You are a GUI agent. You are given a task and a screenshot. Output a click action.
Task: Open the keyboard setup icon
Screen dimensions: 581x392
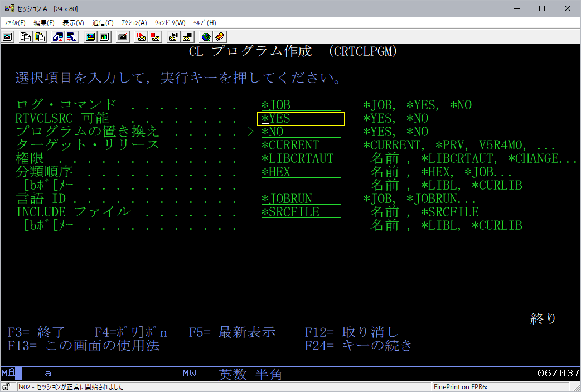click(123, 37)
